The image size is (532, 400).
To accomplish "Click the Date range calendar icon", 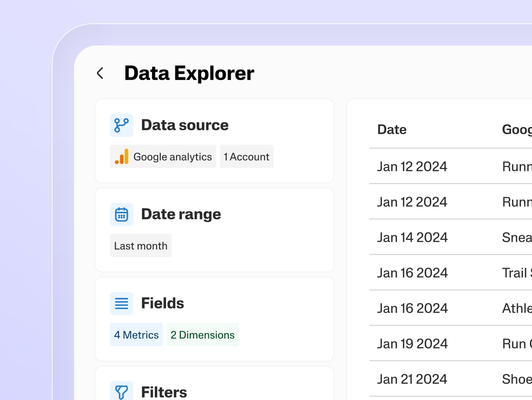I will pyautogui.click(x=121, y=214).
